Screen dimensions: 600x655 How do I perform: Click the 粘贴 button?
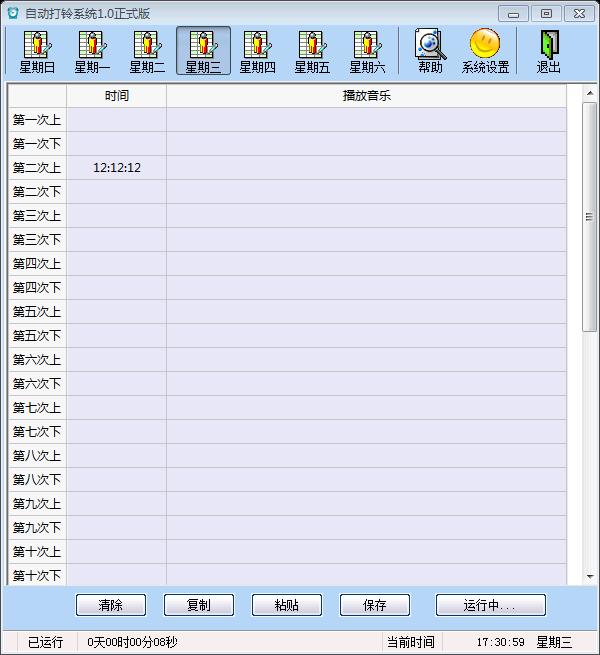(287, 605)
